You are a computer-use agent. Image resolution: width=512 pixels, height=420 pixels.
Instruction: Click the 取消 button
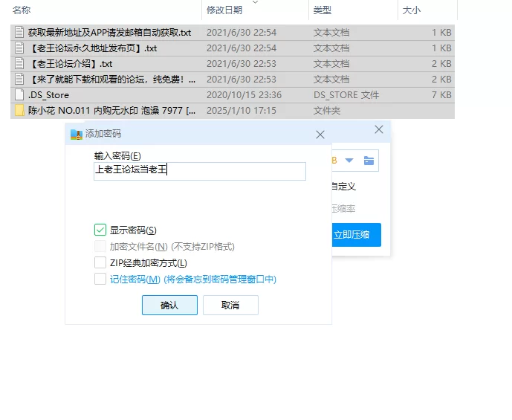pyautogui.click(x=230, y=305)
